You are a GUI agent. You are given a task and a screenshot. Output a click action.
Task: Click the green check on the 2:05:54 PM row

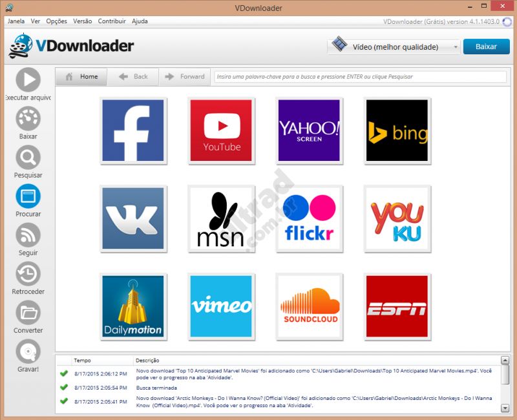[63, 387]
